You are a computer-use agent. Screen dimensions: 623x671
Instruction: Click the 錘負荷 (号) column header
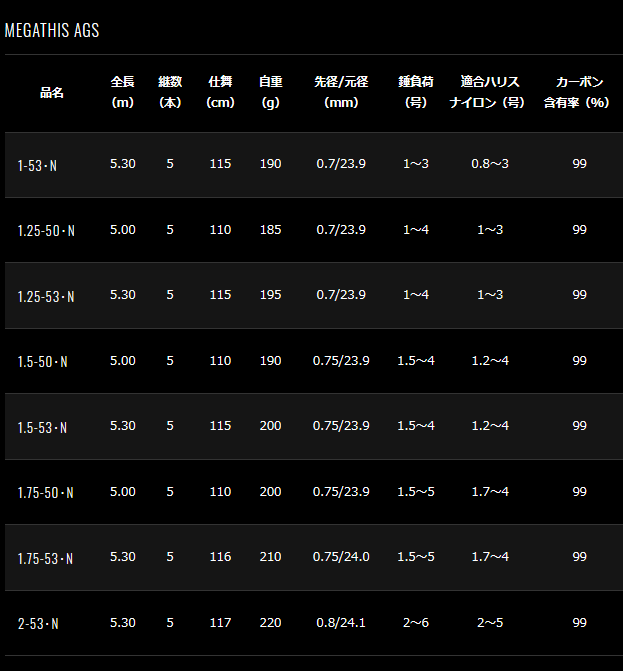pyautogui.click(x=416, y=92)
